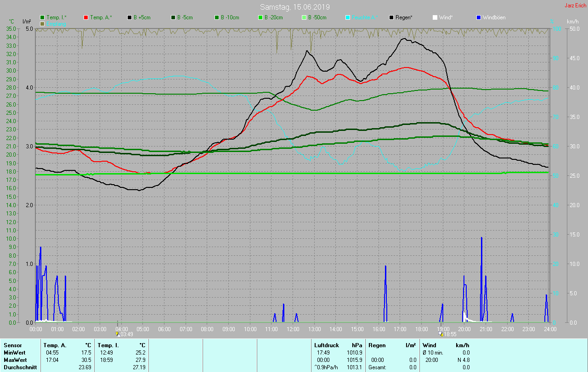The height and width of the screenshot is (372, 588).
Task: Click the MinWert row label
Action: pos(15,353)
